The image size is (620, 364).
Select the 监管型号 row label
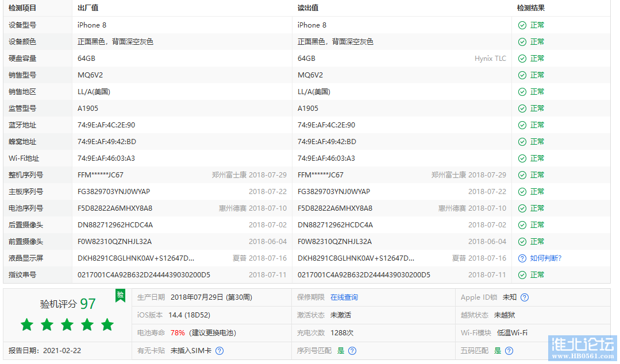coord(22,109)
